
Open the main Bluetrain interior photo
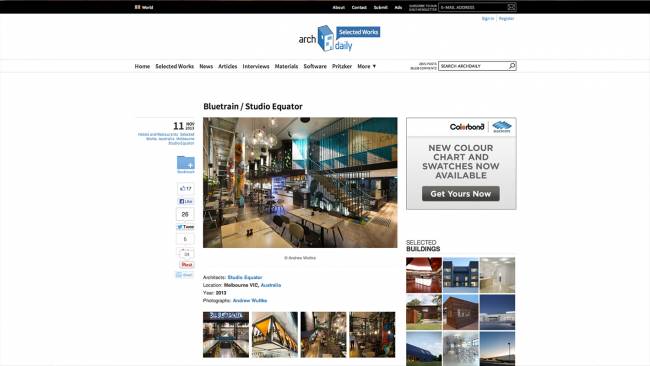point(300,182)
